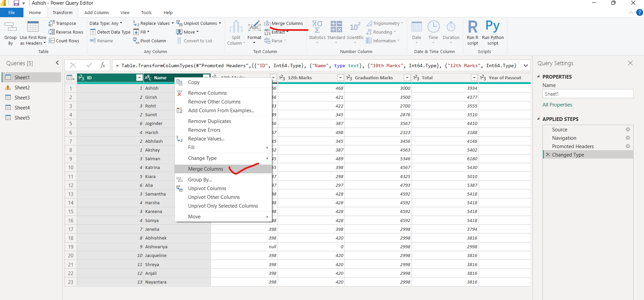The width and height of the screenshot is (644, 300).
Task: Open the All Properties link
Action: point(557,105)
